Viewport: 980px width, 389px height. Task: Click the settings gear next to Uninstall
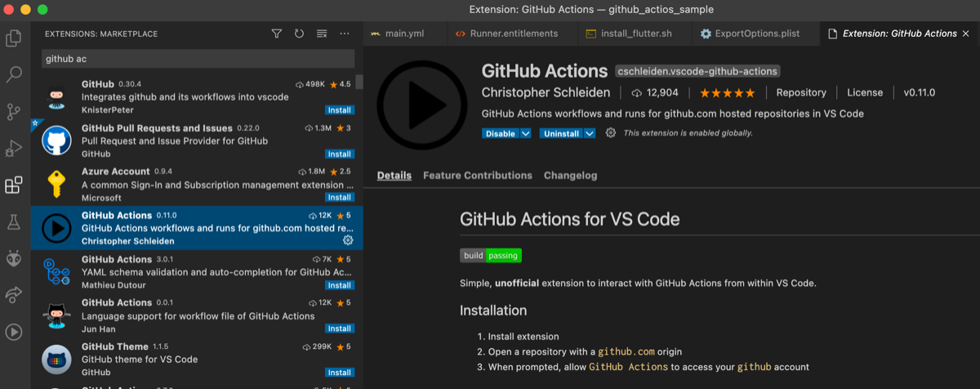click(611, 132)
